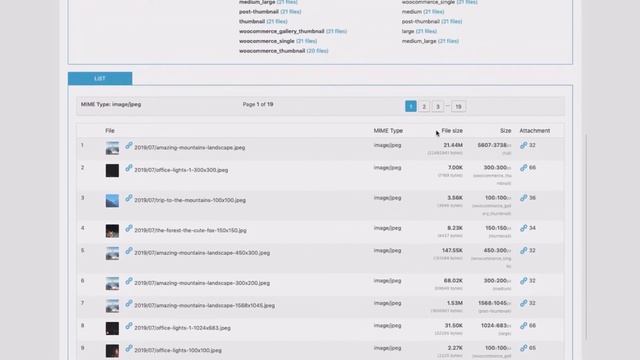Open thumbnail of the-forest-the-cute-fox-150x150.jpg
This screenshot has height=360, width=640.
click(112, 231)
